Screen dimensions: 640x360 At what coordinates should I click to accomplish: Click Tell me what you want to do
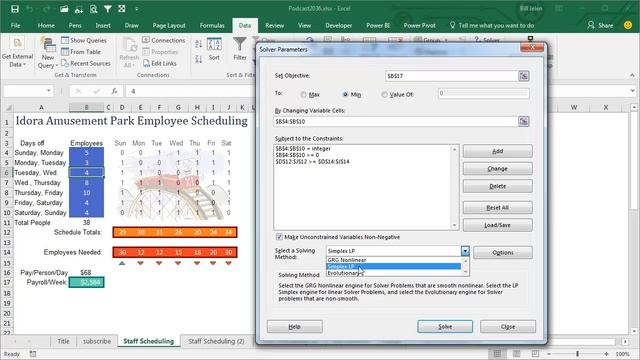click(x=491, y=25)
